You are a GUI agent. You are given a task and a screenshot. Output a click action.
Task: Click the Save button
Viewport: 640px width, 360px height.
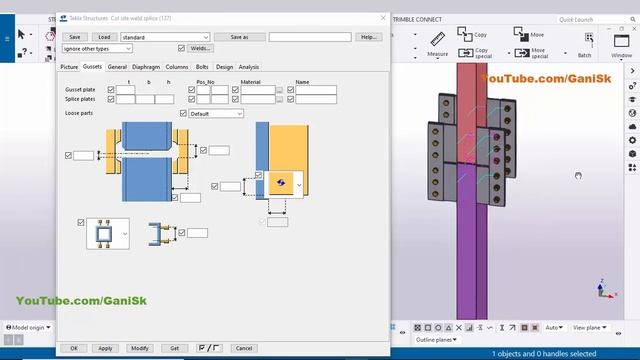[x=75, y=37]
